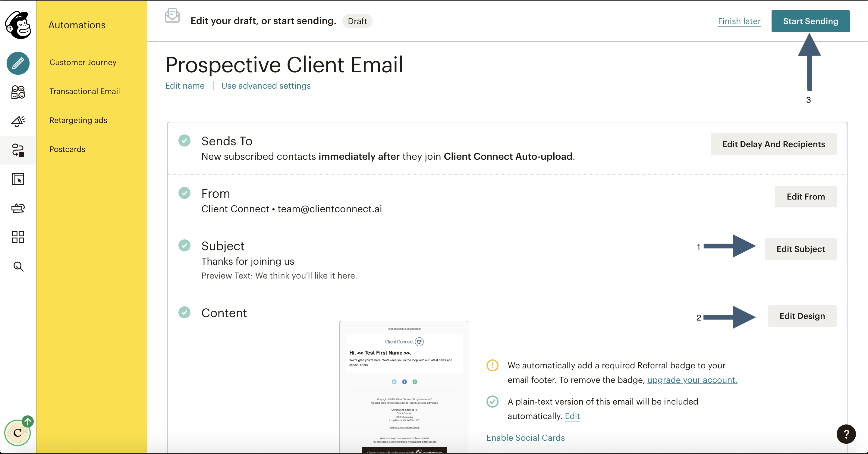The width and height of the screenshot is (868, 454).
Task: Open the help question mark button
Action: [846, 434]
